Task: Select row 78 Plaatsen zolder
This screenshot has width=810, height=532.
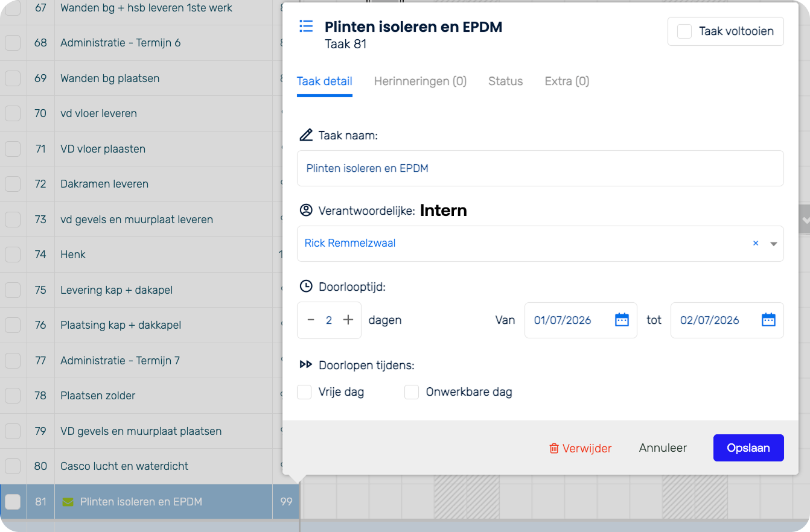Action: pos(98,396)
